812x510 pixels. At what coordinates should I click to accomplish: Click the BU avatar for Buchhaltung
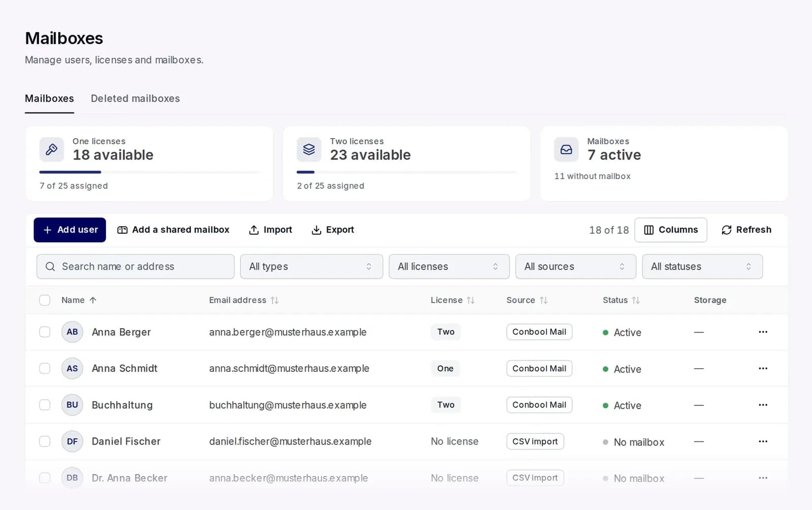[x=72, y=405]
